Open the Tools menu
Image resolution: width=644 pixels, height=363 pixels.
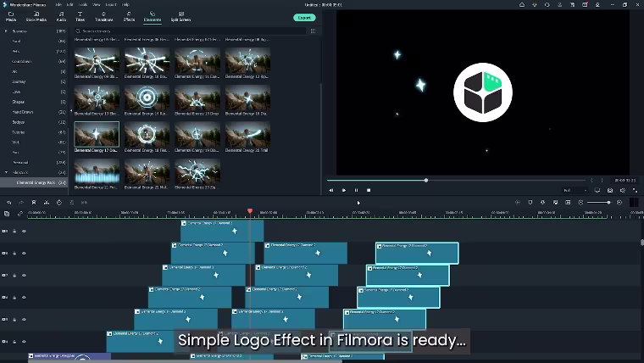click(83, 5)
